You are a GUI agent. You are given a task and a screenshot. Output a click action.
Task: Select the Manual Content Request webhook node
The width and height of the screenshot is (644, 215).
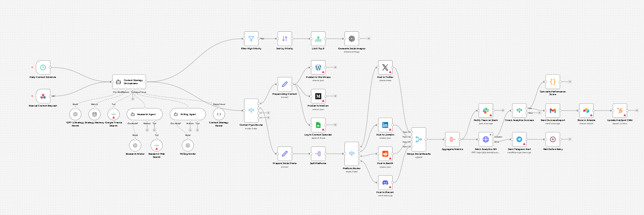43,96
